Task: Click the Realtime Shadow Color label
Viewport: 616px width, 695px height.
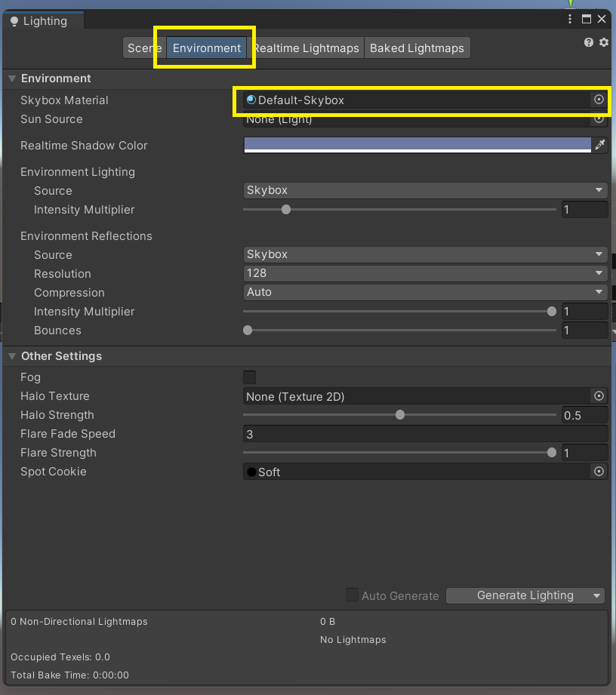Action: click(x=84, y=146)
